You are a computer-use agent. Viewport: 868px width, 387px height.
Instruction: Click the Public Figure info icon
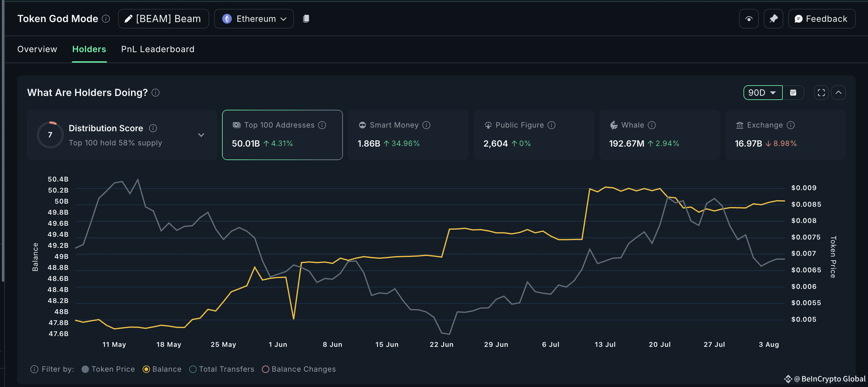(x=551, y=125)
